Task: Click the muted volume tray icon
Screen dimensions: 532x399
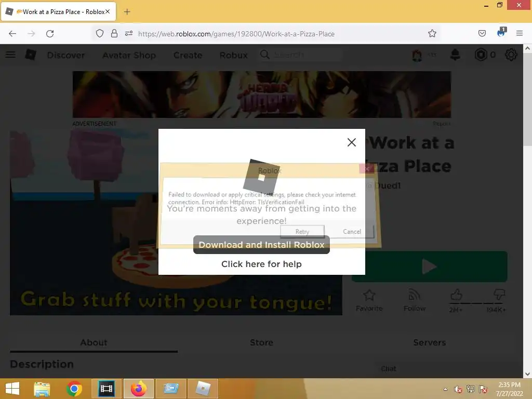Action: (458, 389)
